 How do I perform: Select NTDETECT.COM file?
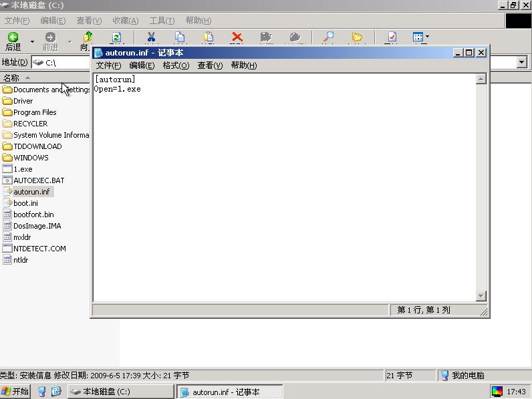[x=34, y=249]
